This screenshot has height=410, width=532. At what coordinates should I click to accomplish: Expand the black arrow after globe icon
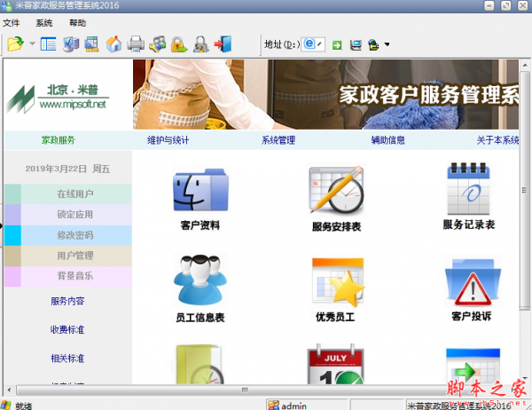[x=387, y=44]
